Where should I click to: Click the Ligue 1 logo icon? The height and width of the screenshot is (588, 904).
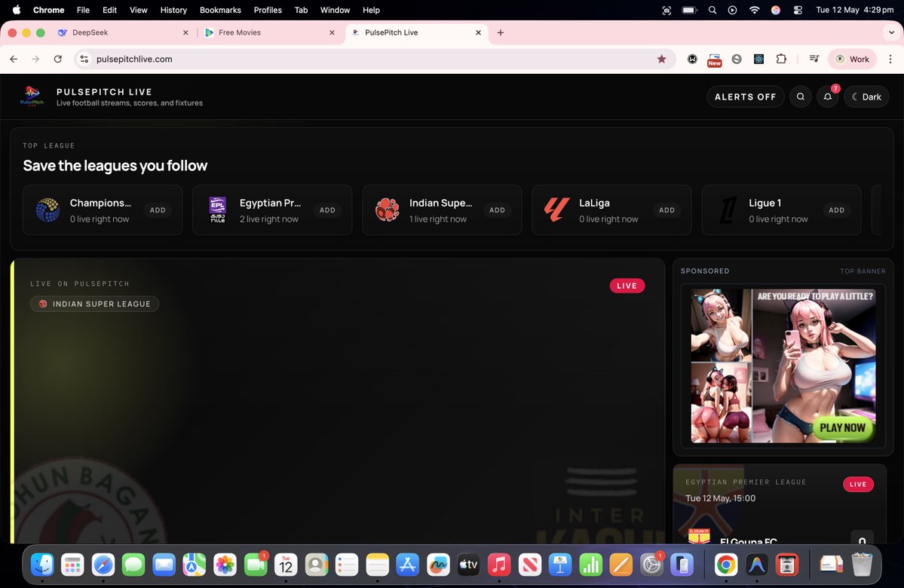coord(727,210)
